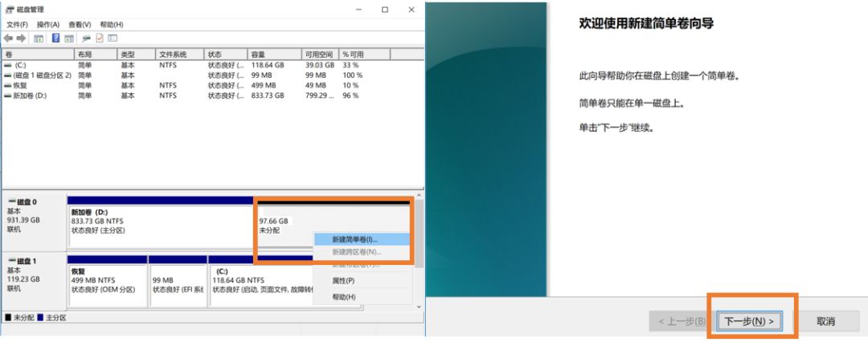This screenshot has height=342, width=868.
Task: Sort by the % 可用 column header
Action: (x=365, y=55)
